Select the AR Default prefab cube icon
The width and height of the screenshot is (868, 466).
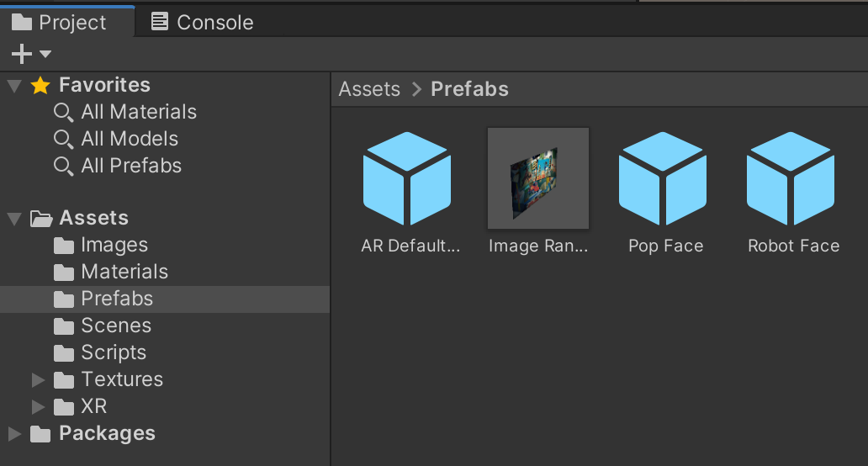click(x=407, y=179)
